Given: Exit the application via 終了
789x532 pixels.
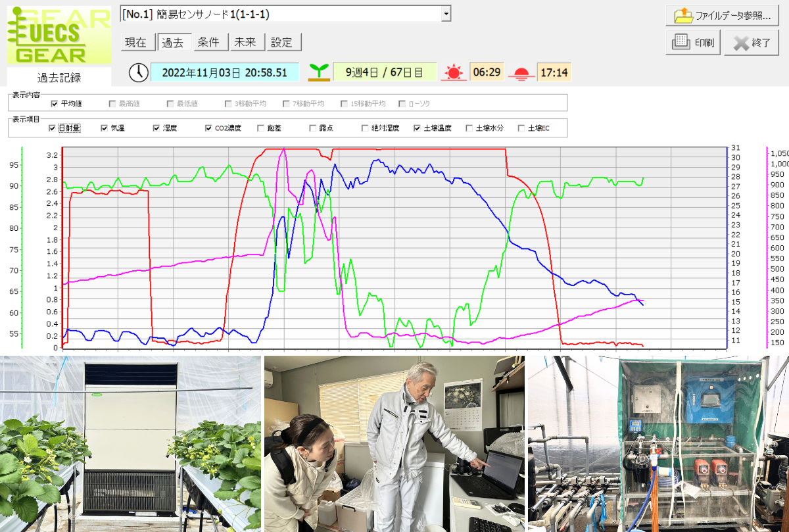Looking at the screenshot, I should (751, 43).
